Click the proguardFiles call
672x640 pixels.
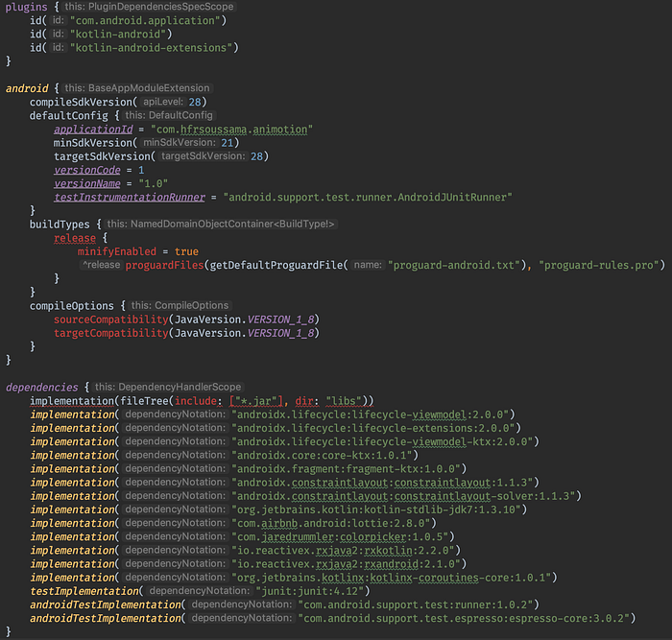point(164,265)
